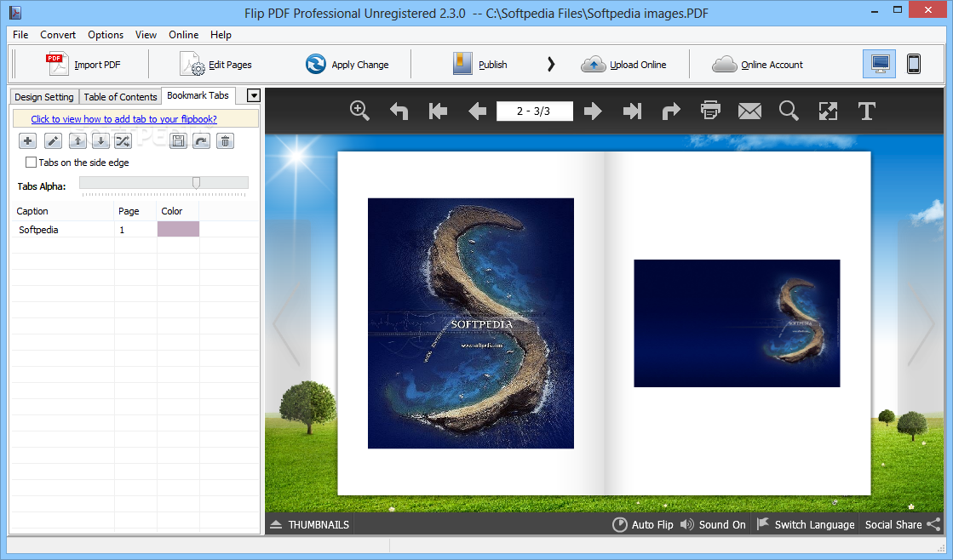Move bookmark tab down

100,141
